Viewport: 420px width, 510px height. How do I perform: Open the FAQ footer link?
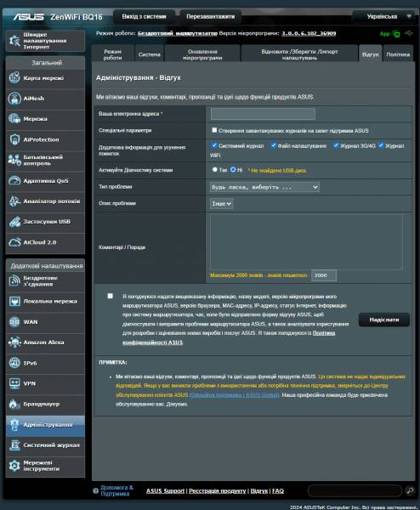point(278,490)
